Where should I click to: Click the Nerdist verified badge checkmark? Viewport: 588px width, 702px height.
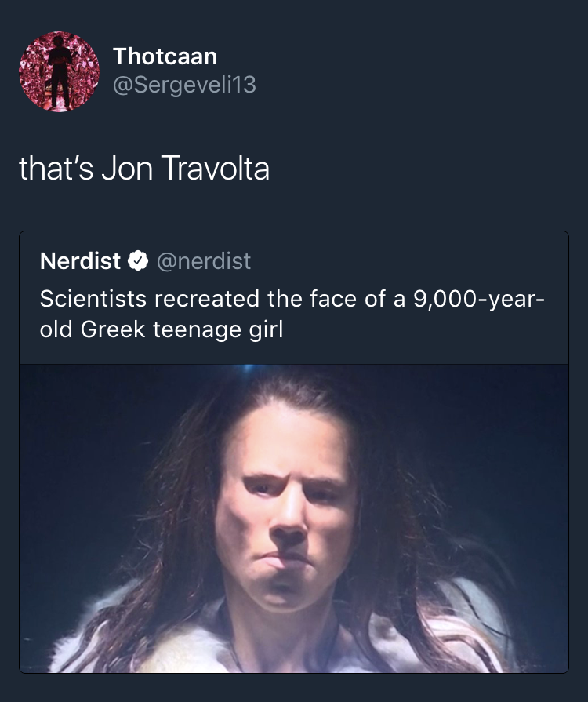coord(139,261)
